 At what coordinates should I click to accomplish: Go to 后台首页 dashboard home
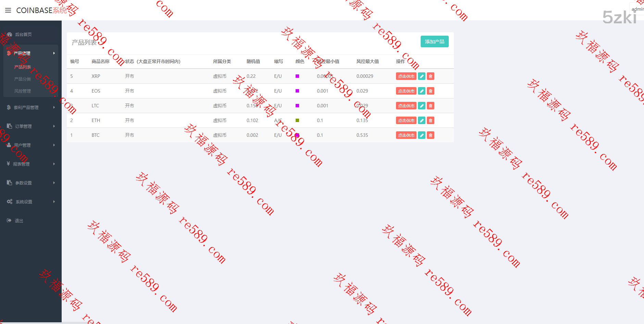tap(23, 34)
